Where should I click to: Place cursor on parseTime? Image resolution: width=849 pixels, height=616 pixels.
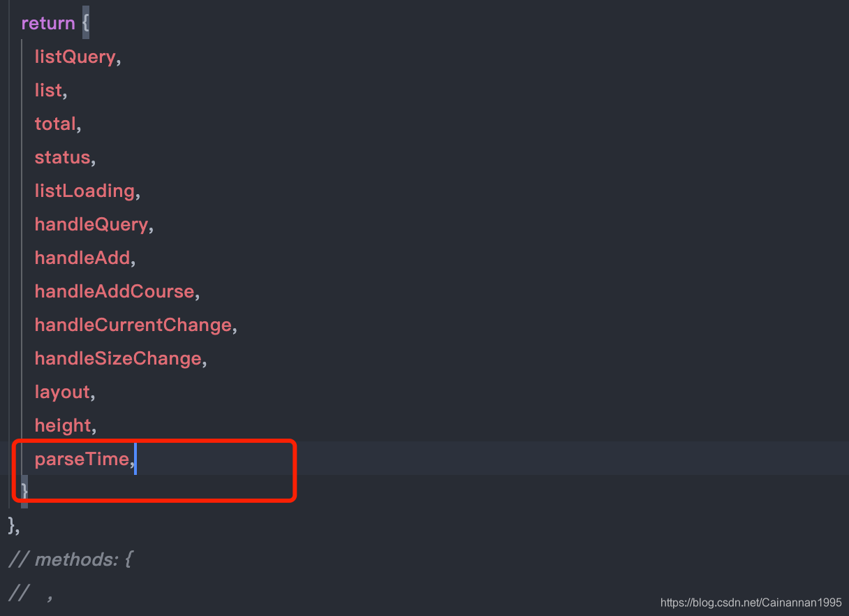tap(82, 459)
